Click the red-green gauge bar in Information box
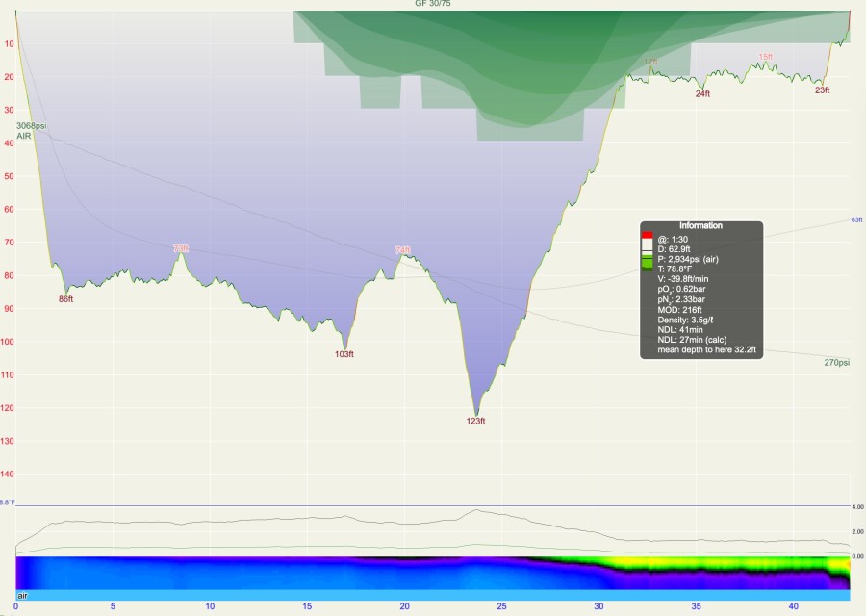This screenshot has height=616, width=866. click(x=648, y=252)
